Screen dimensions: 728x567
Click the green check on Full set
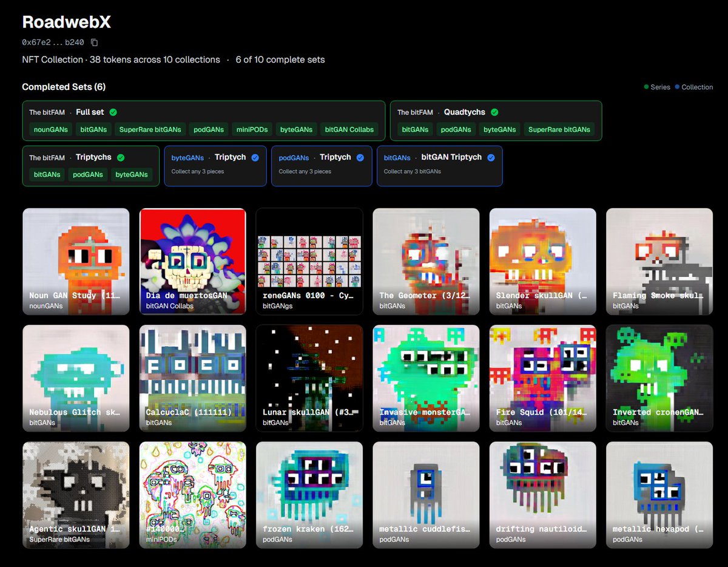pos(113,112)
